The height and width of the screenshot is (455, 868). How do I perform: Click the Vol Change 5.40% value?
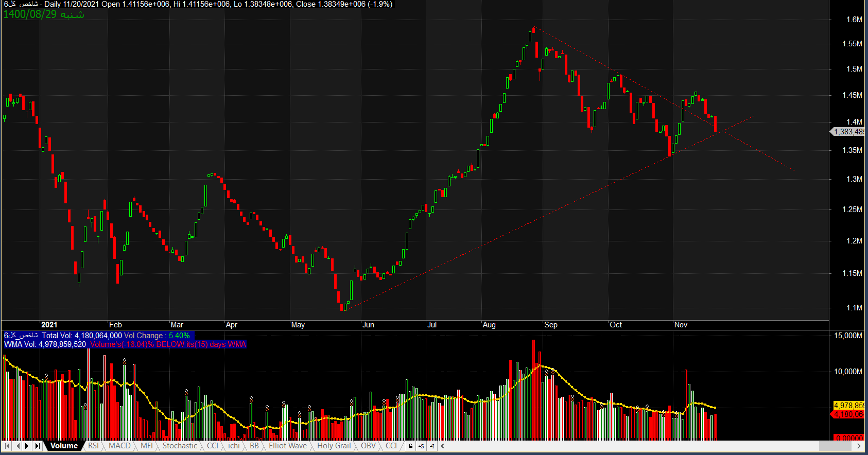coord(179,336)
